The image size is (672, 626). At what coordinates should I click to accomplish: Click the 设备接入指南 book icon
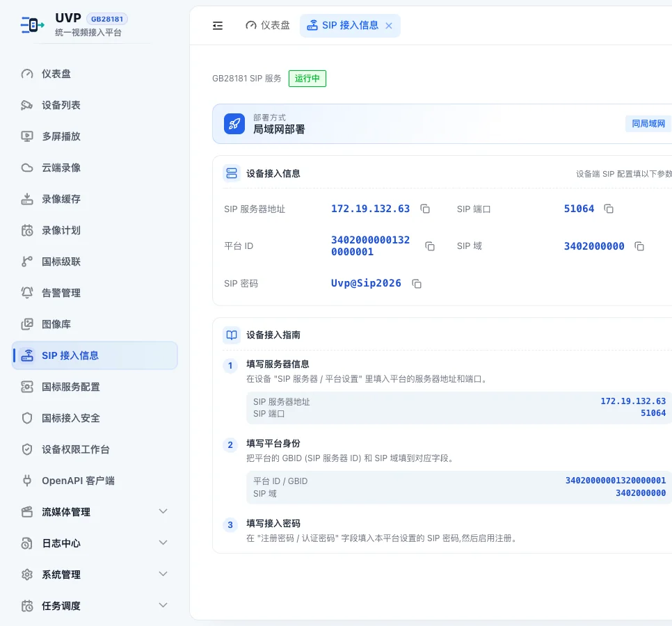[x=232, y=335]
